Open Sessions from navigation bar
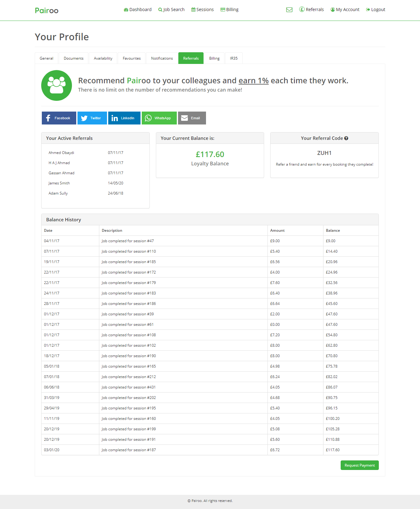420x509 pixels. pyautogui.click(x=202, y=10)
